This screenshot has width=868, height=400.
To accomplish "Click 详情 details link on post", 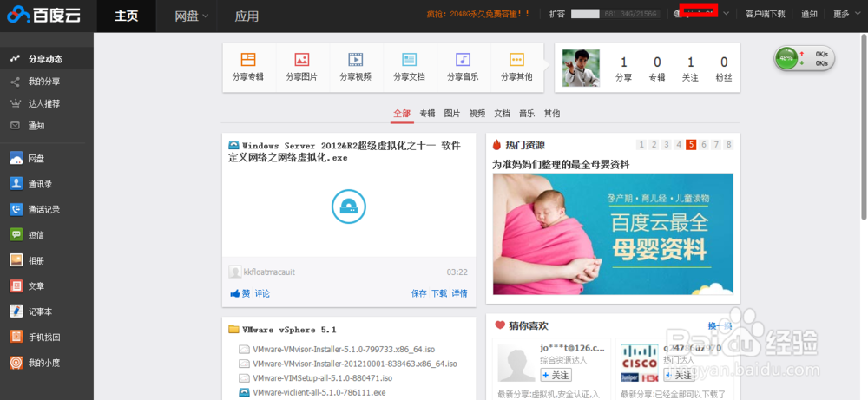I will click(459, 293).
